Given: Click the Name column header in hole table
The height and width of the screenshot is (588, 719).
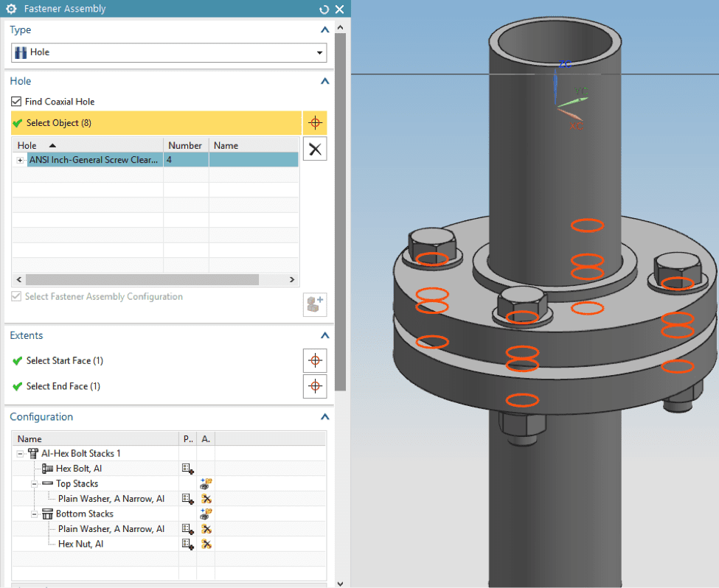Looking at the screenshot, I should point(254,145).
